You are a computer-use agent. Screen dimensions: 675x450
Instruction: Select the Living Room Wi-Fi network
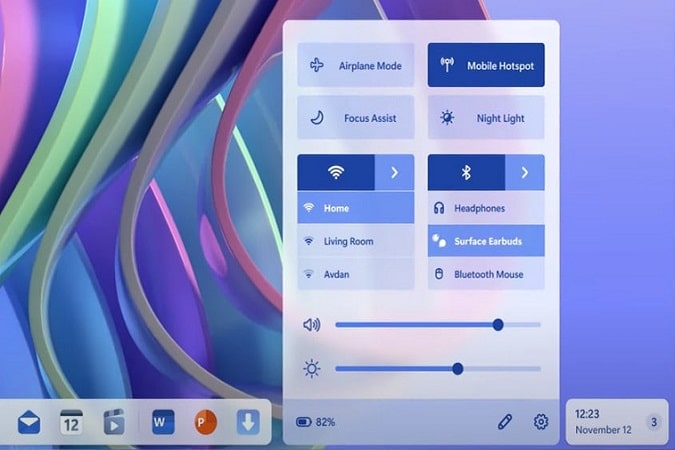(356, 241)
